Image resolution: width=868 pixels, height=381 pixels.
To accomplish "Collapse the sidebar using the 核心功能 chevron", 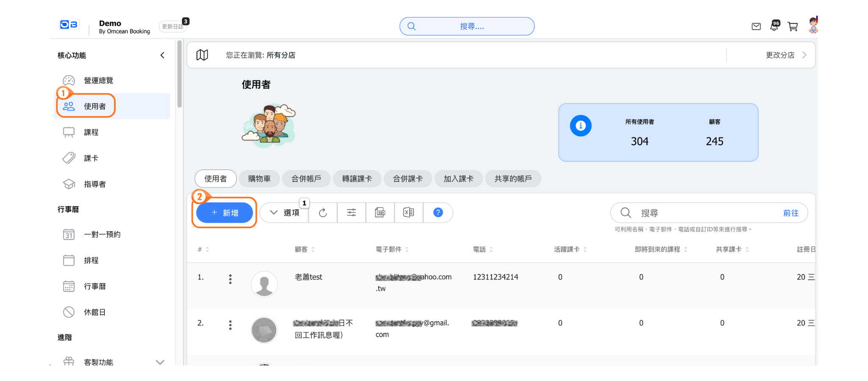I will click(162, 55).
